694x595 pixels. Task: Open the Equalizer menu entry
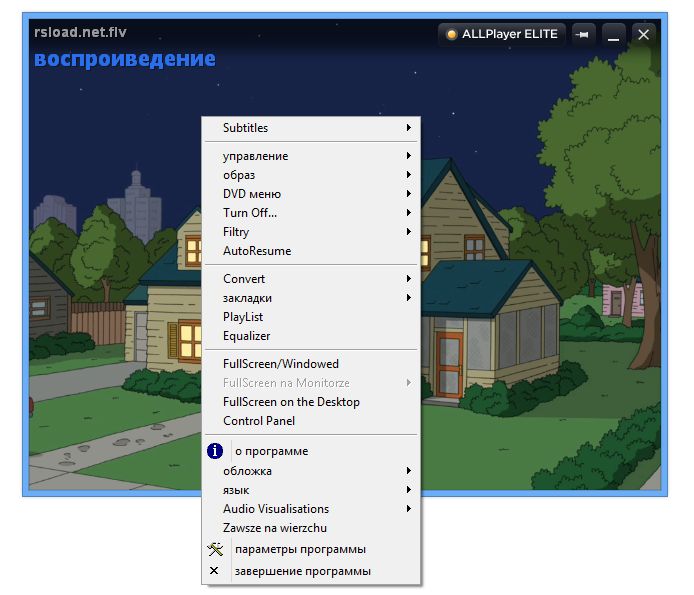pos(311,336)
